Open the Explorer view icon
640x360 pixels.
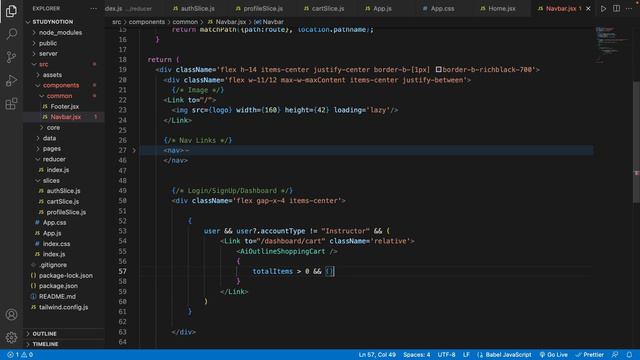pos(11,11)
